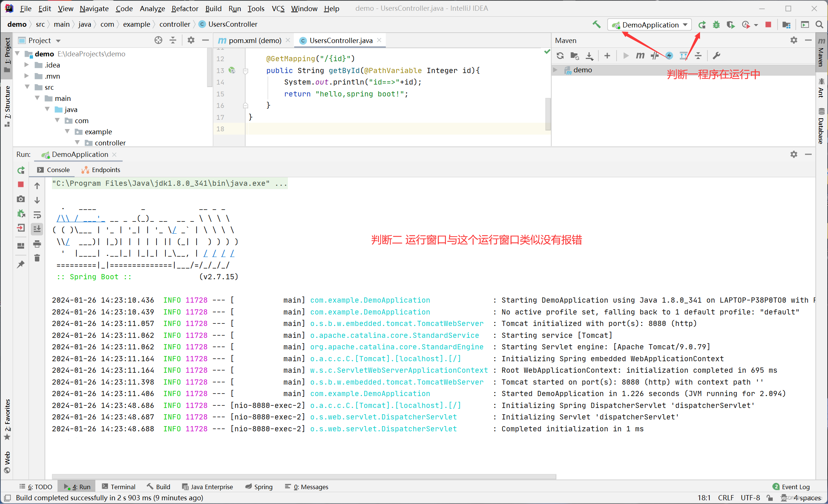Expand demo node in Maven panel
Screen dimensions: 828x504
[x=555, y=70]
